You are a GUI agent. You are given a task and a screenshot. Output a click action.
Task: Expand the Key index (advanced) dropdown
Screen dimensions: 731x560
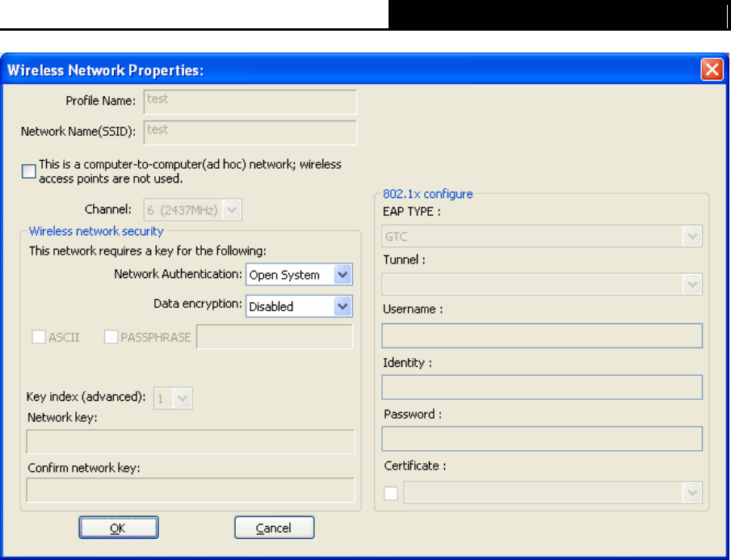(173, 398)
